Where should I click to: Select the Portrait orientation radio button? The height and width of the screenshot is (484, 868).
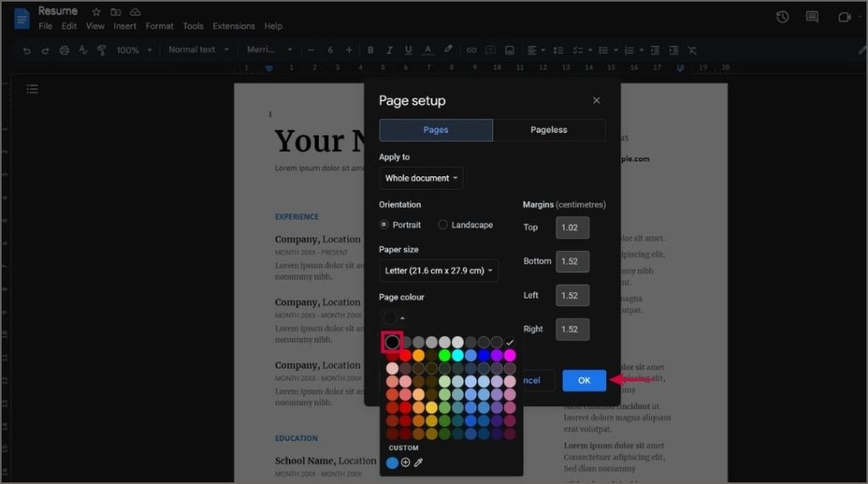click(384, 225)
